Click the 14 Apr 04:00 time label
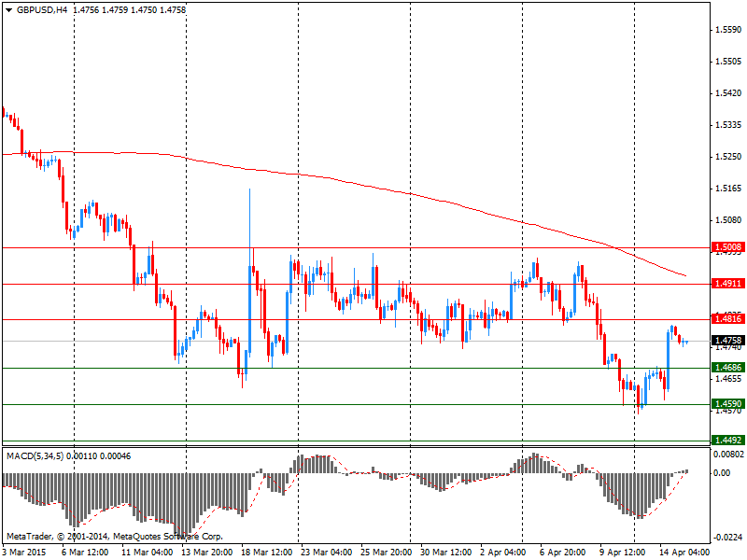This screenshot has height=560, width=747. 684,553
